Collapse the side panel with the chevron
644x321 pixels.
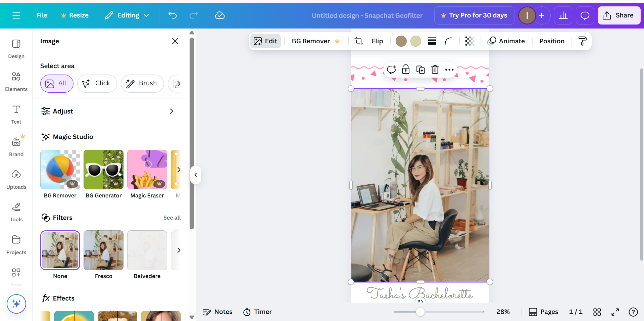point(195,175)
